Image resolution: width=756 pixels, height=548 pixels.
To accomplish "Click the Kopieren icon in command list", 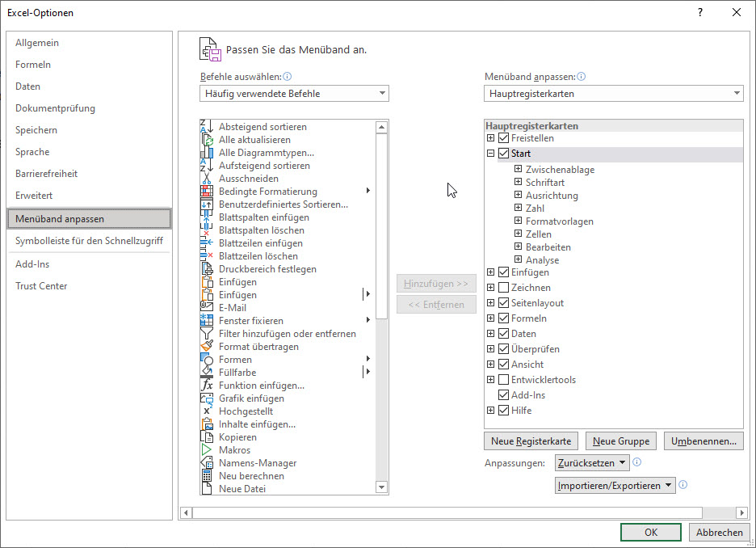I will pos(206,437).
